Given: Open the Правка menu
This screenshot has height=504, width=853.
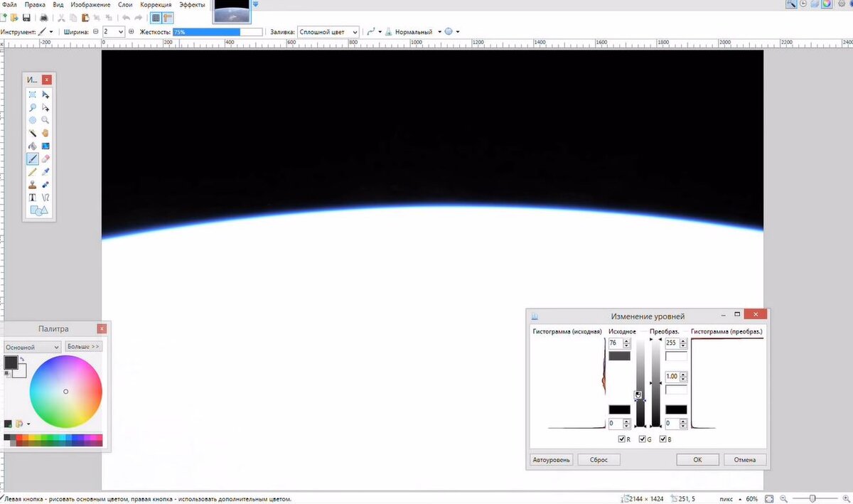Looking at the screenshot, I should [35, 4].
